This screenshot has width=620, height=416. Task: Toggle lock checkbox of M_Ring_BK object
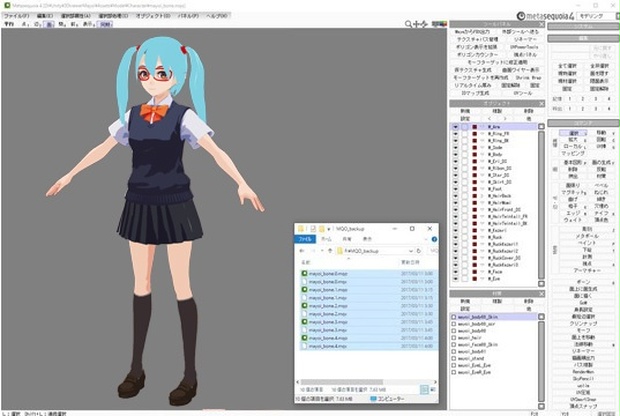coord(465,140)
